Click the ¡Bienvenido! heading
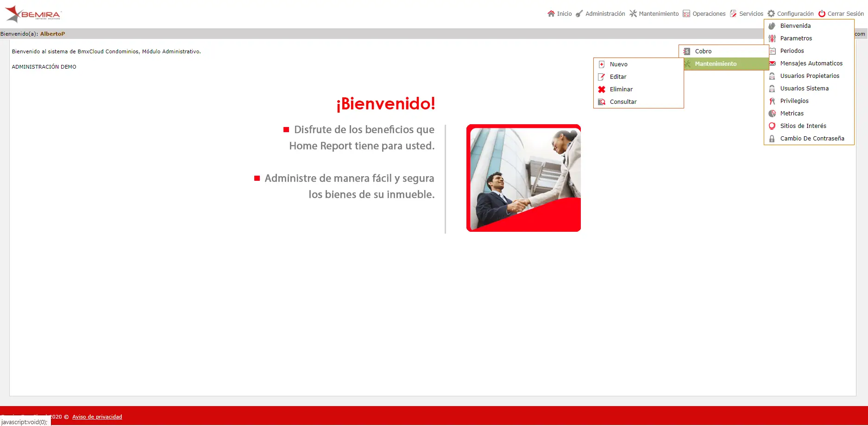Image resolution: width=868 pixels, height=426 pixels. pyautogui.click(x=386, y=103)
